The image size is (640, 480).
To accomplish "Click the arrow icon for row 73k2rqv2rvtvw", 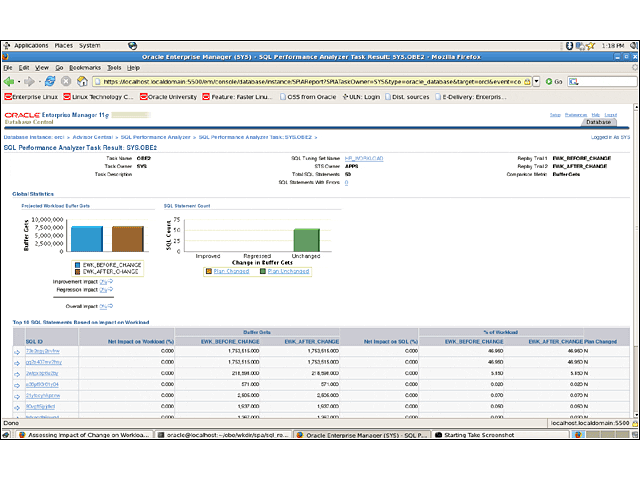I will tap(17, 352).
